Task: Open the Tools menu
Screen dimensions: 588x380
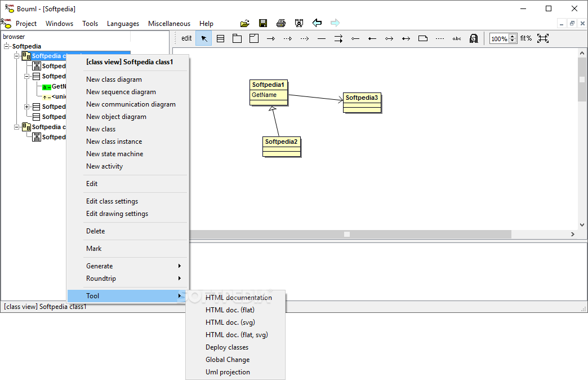Action: tap(90, 23)
